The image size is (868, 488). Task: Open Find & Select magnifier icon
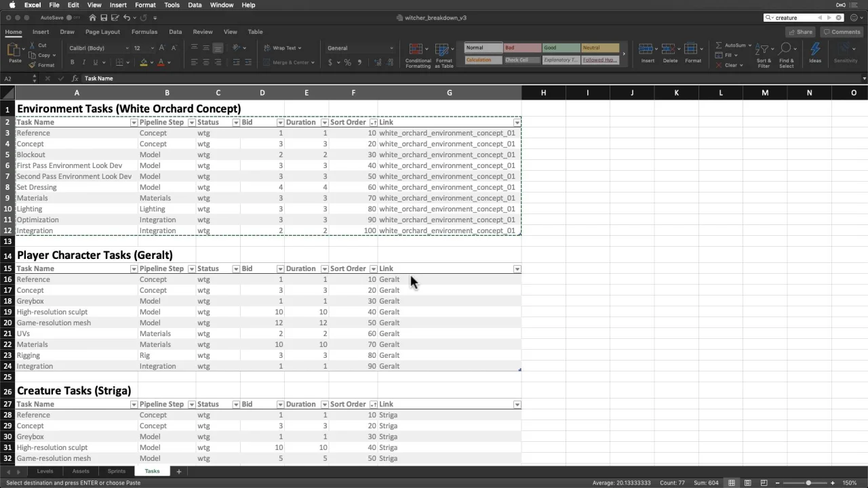[785, 49]
